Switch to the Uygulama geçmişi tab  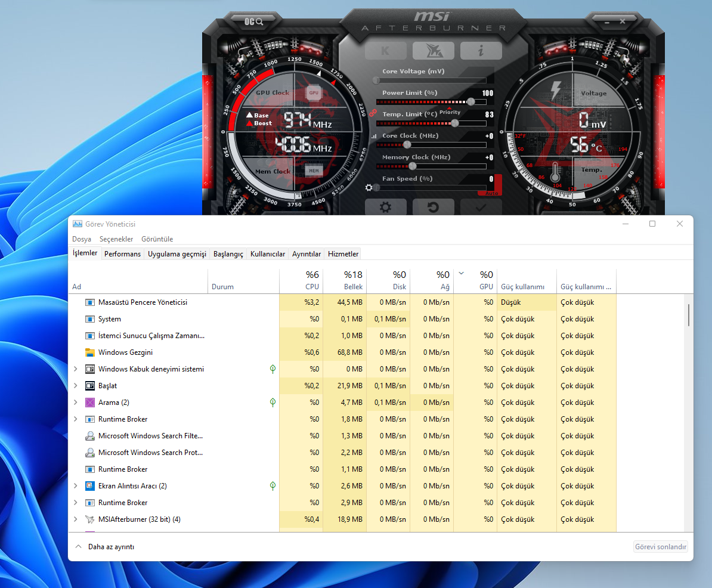pos(177,254)
